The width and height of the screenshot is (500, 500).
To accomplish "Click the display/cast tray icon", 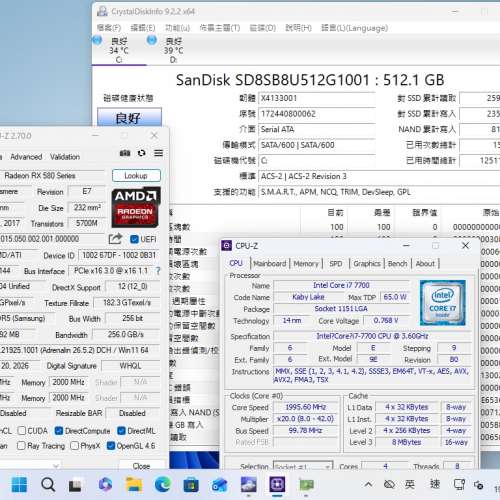I will tap(459, 484).
